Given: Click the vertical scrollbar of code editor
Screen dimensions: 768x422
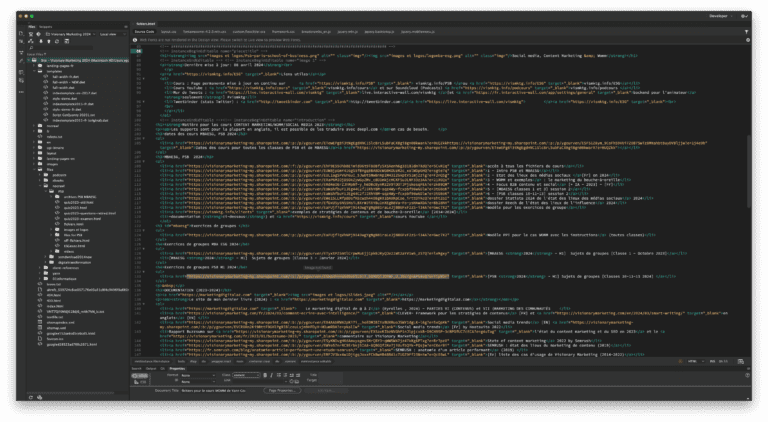Looking at the screenshot, I should coord(748,171).
